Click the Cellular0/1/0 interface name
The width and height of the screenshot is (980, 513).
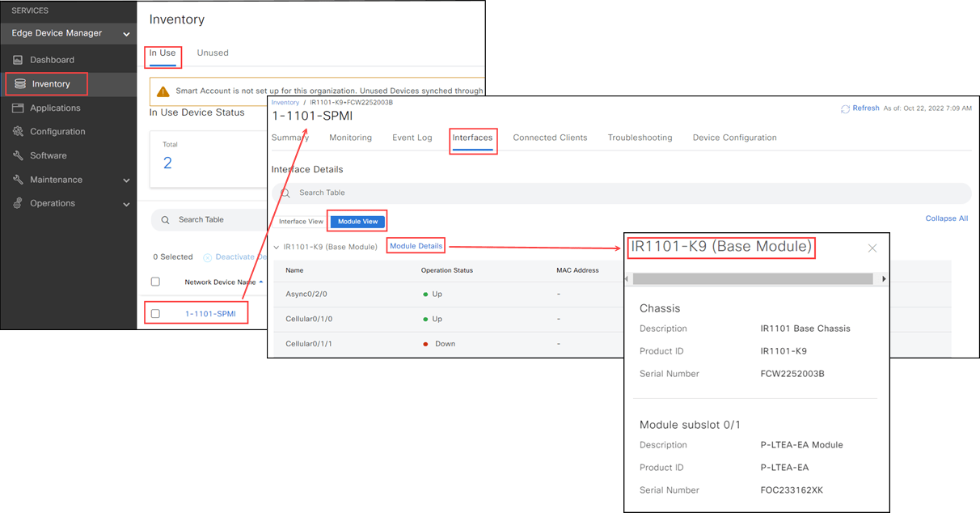pos(309,319)
